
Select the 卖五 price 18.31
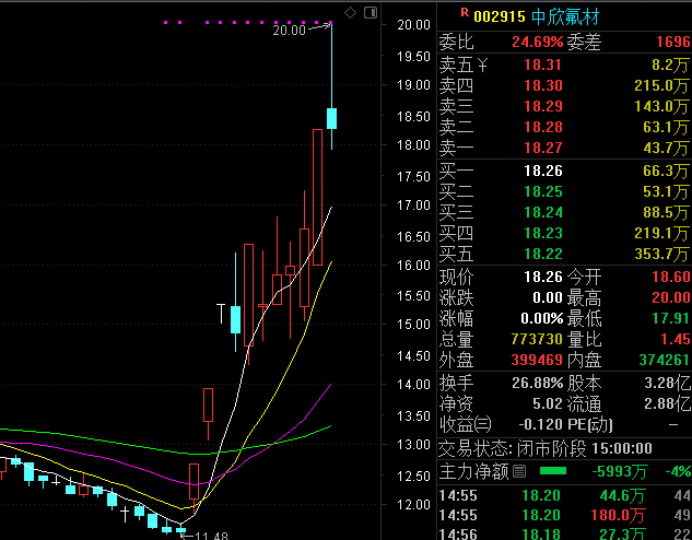click(543, 65)
